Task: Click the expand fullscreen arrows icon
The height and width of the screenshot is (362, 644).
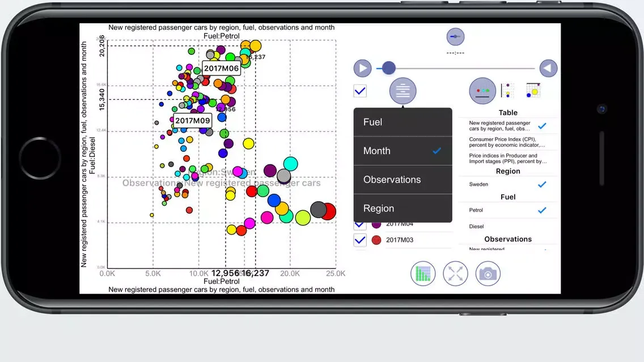Action: coord(455,274)
